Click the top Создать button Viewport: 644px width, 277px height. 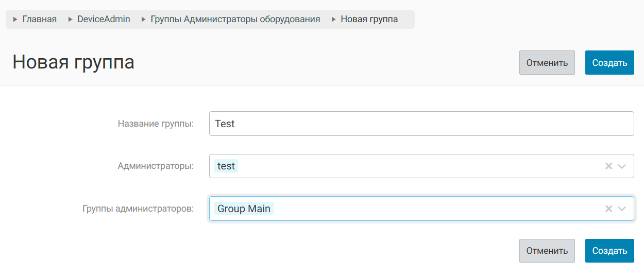(609, 63)
